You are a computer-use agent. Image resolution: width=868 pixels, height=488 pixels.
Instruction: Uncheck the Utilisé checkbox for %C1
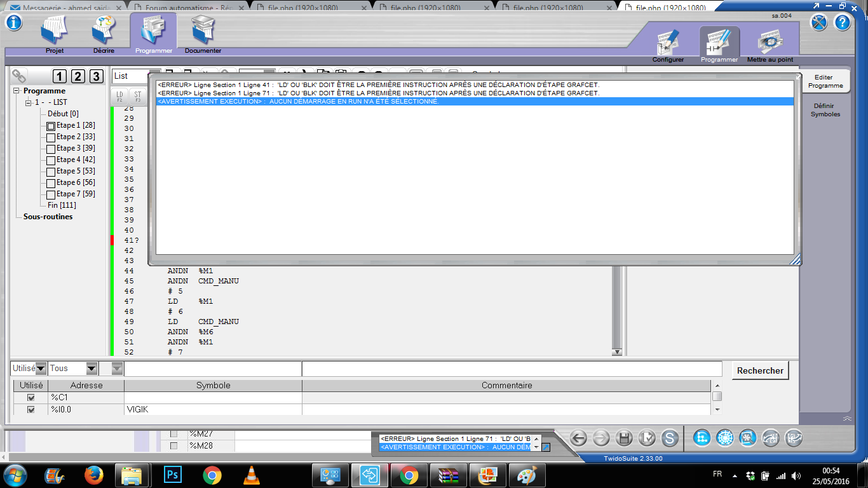click(x=31, y=398)
